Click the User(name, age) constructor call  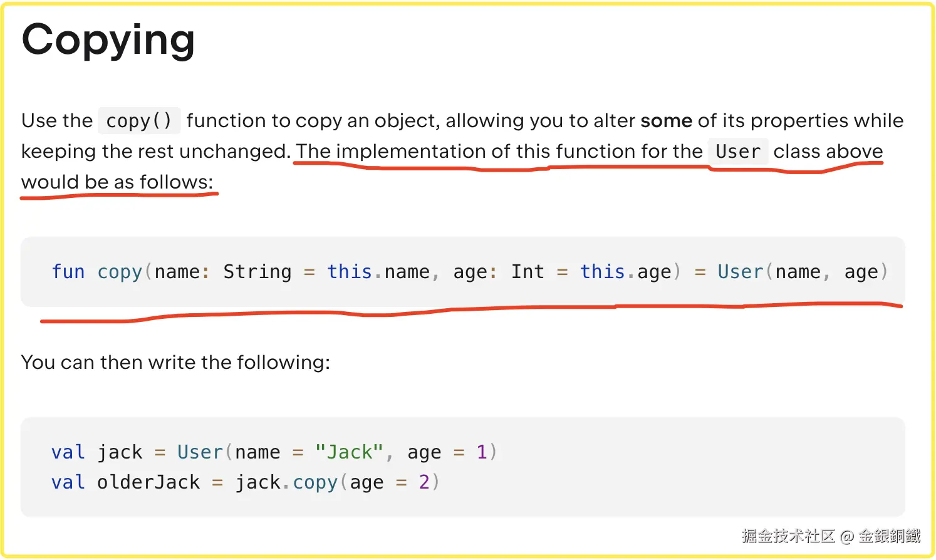tap(802, 272)
